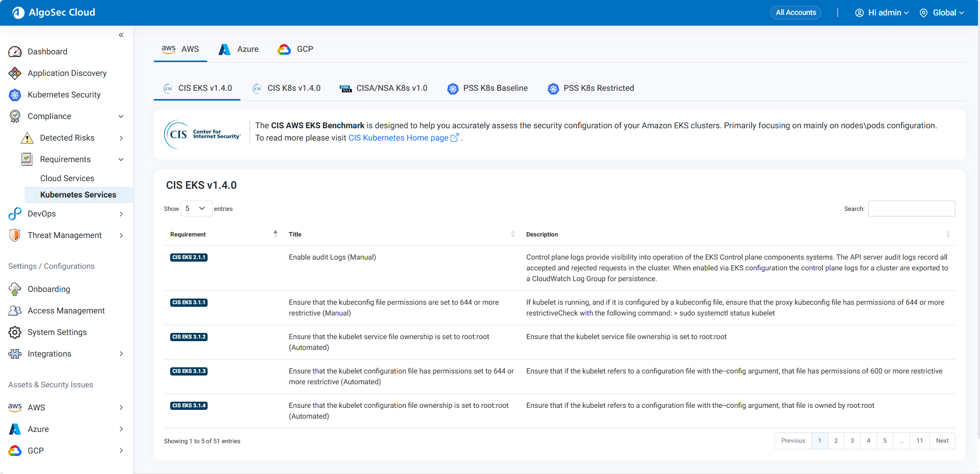Click the Threat Management shield icon
The width and height of the screenshot is (980, 474).
(x=15, y=235)
